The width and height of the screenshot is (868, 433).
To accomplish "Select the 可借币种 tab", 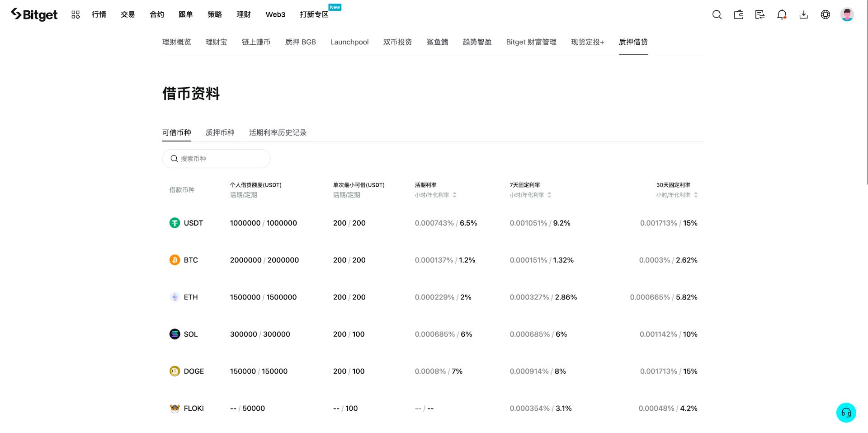I will click(x=177, y=132).
